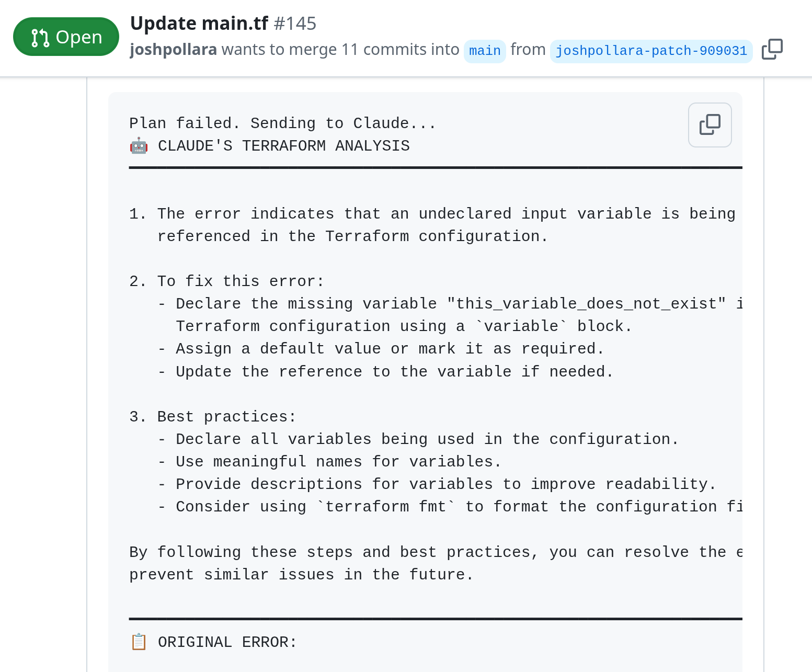Image resolution: width=812 pixels, height=672 pixels.
Task: Copy the head branch name icon
Action: coord(772,50)
